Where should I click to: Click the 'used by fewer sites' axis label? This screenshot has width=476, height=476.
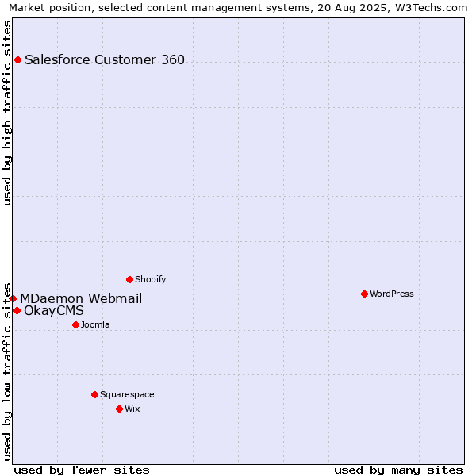82,470
